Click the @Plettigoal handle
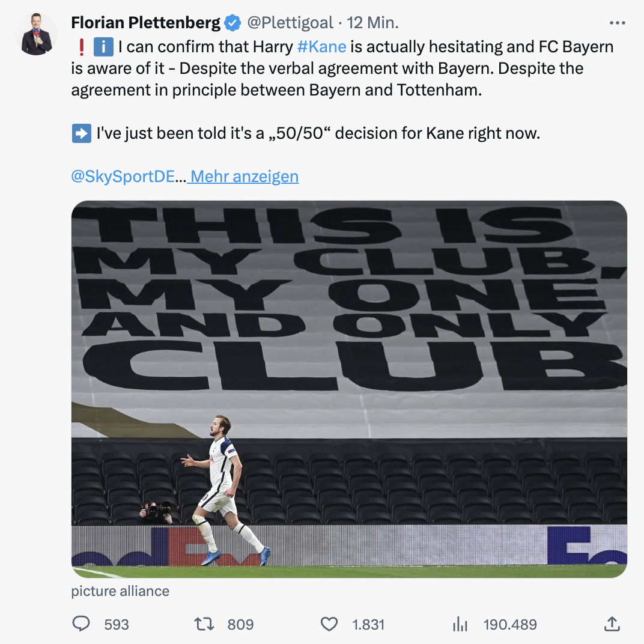644x644 pixels. pos(290,23)
